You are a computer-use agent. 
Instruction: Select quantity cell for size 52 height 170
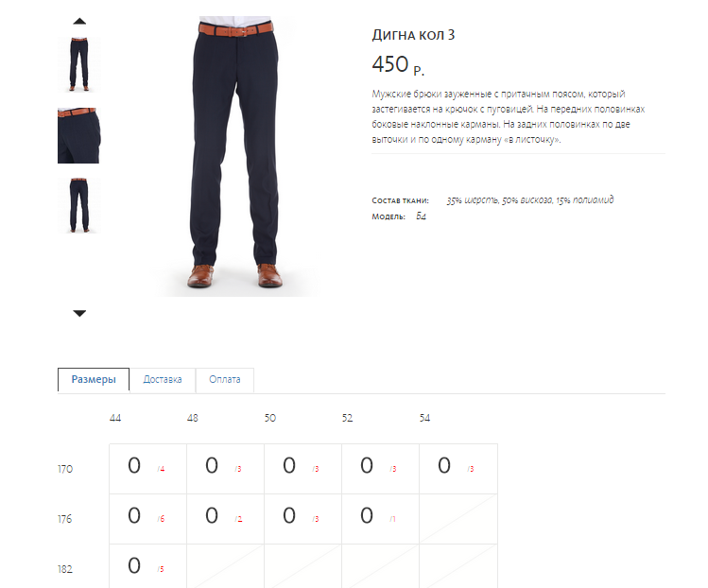click(381, 469)
